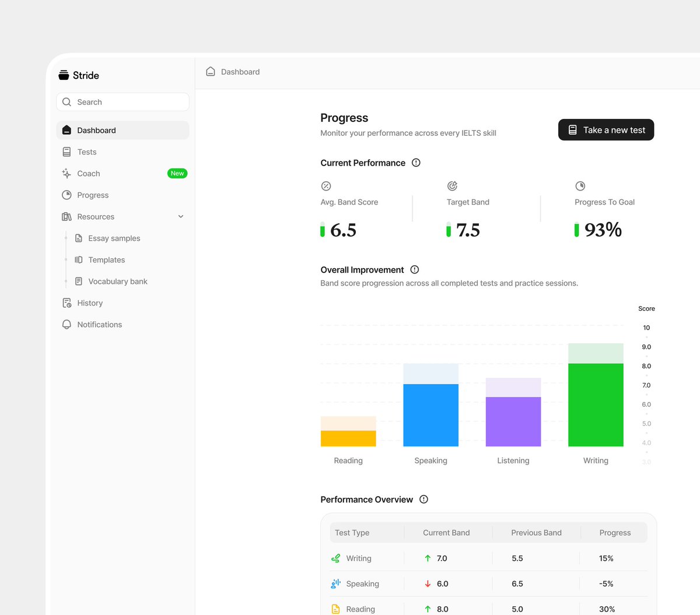This screenshot has width=700, height=615.
Task: Click the Progress column header
Action: pyautogui.click(x=615, y=532)
